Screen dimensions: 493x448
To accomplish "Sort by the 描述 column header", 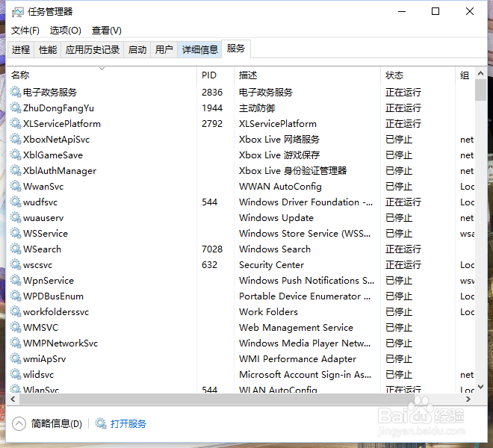I will coord(307,75).
